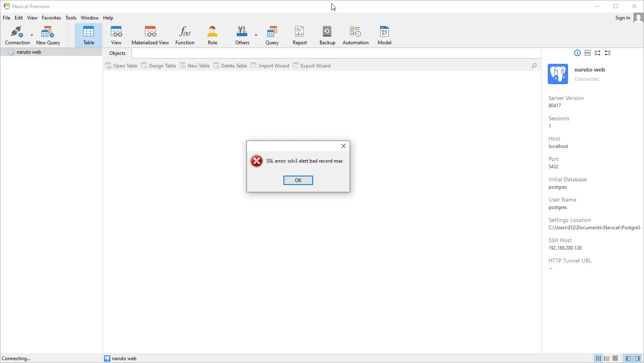Switch to icon grid view
The height and width of the screenshot is (363, 644).
(x=598, y=359)
